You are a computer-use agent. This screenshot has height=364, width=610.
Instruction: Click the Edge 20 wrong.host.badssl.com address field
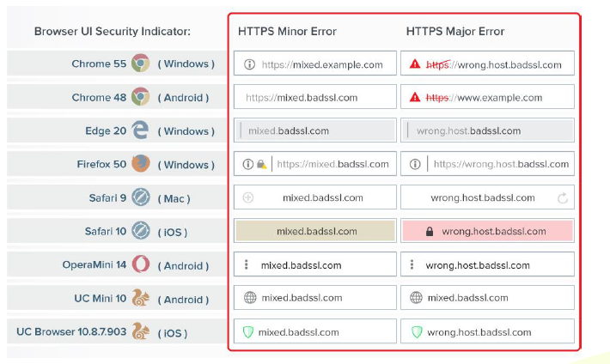click(488, 130)
